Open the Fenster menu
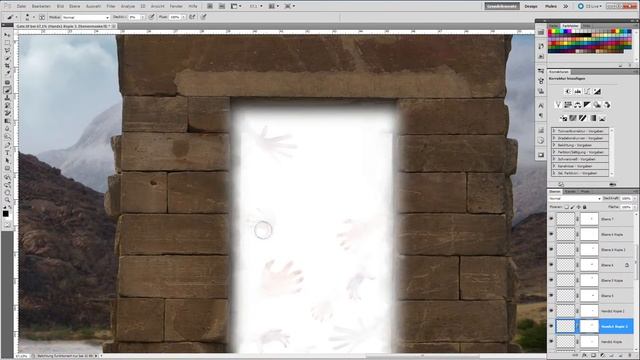This screenshot has width=640, height=360. [176, 6]
